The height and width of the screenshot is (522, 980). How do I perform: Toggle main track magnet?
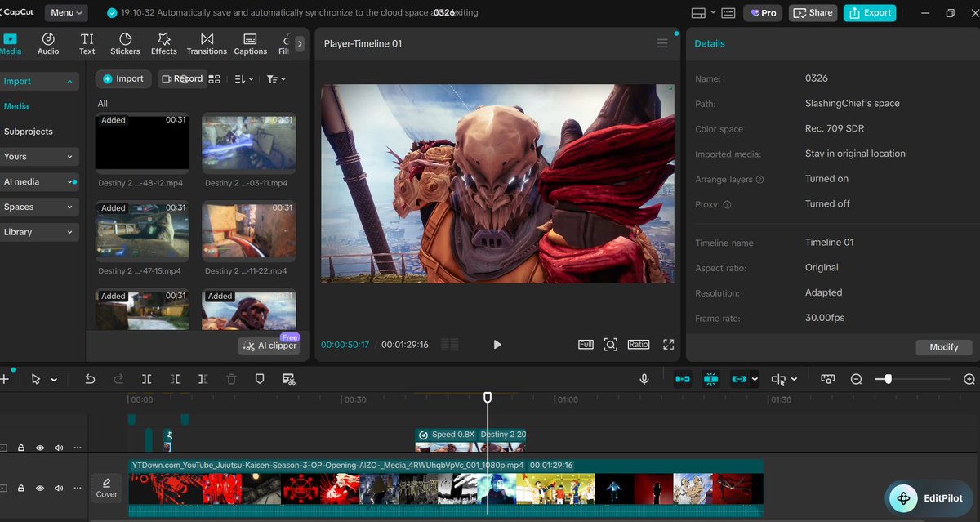(x=683, y=379)
